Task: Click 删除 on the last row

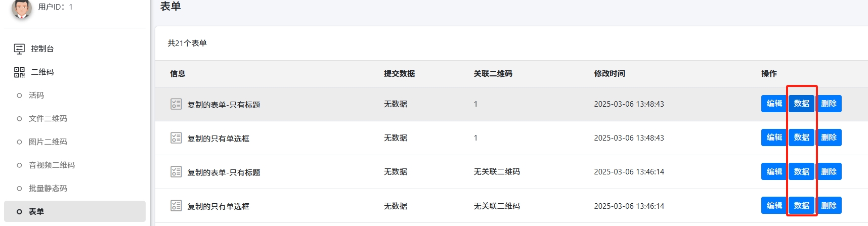Action: (829, 206)
